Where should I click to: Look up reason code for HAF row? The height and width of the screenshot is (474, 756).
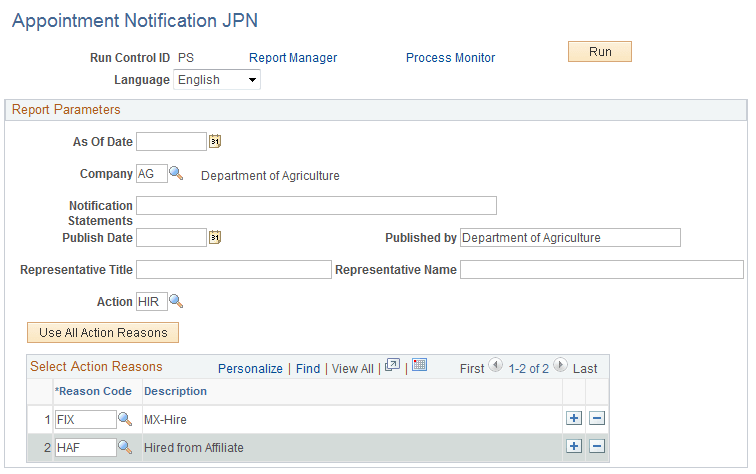pos(125,447)
